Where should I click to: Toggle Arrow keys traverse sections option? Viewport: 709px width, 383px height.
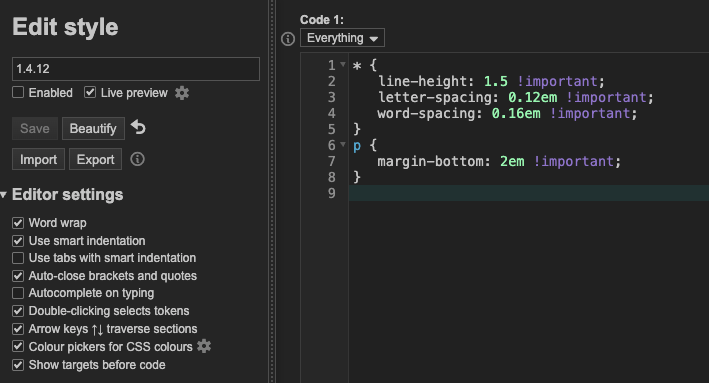[18, 329]
